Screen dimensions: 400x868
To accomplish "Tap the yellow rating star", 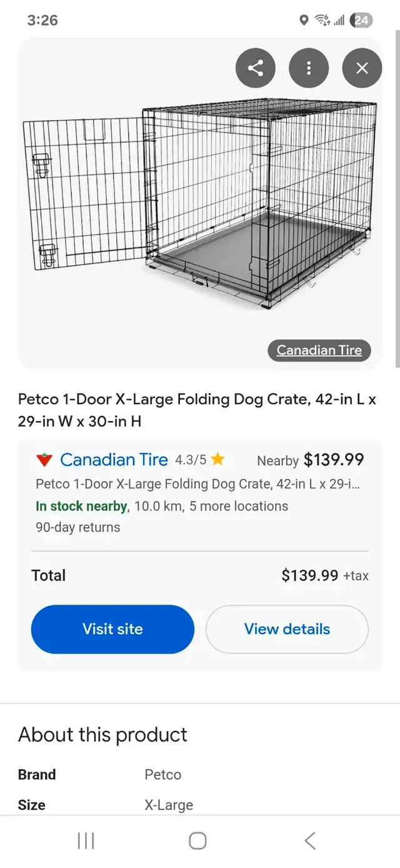I will pyautogui.click(x=217, y=460).
